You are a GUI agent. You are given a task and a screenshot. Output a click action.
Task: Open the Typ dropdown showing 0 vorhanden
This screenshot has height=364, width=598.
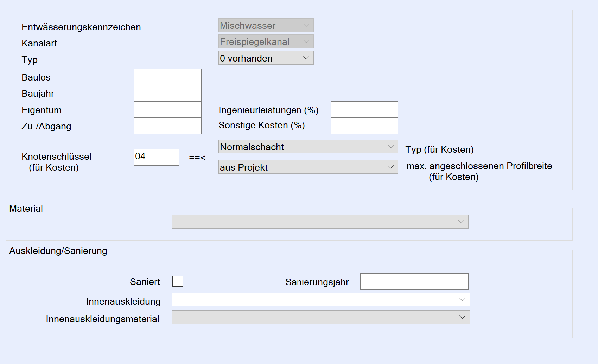(266, 58)
